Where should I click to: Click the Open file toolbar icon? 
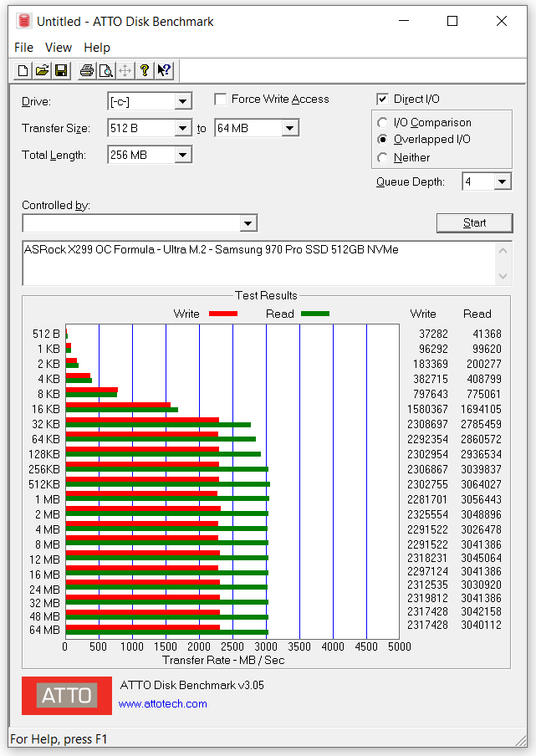click(x=42, y=71)
